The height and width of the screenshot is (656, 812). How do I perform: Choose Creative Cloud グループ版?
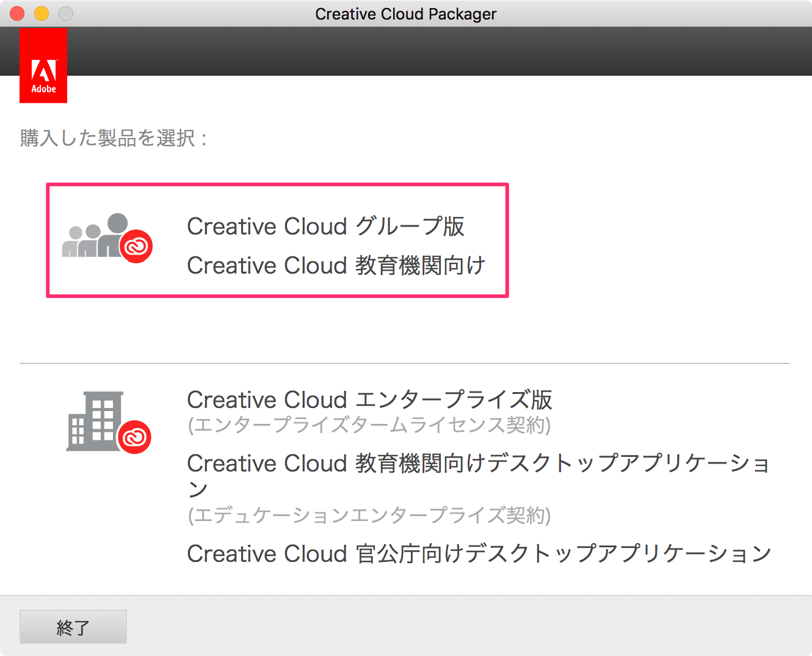325,226
